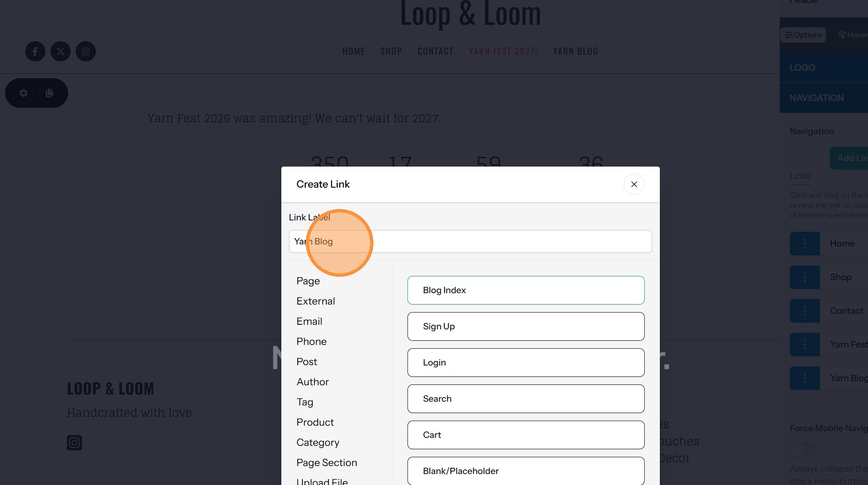
Task: Click the Facebook social icon
Action: point(35,51)
